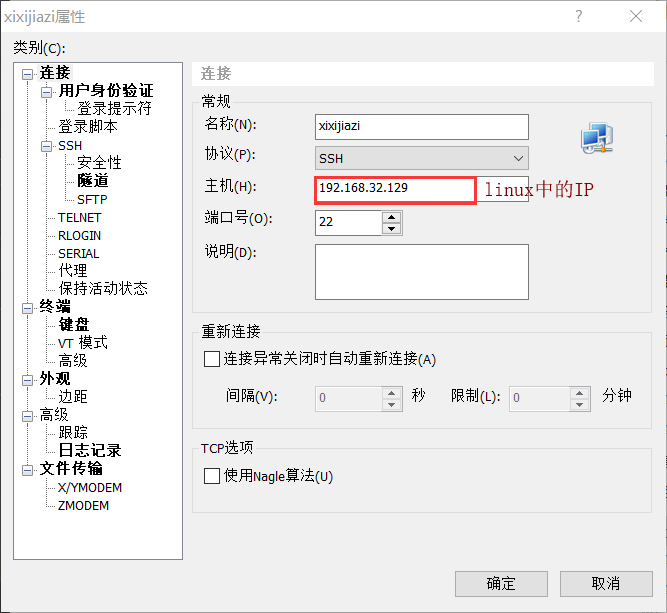
Task: Select VT 模式 under 终端
Action: point(83,342)
